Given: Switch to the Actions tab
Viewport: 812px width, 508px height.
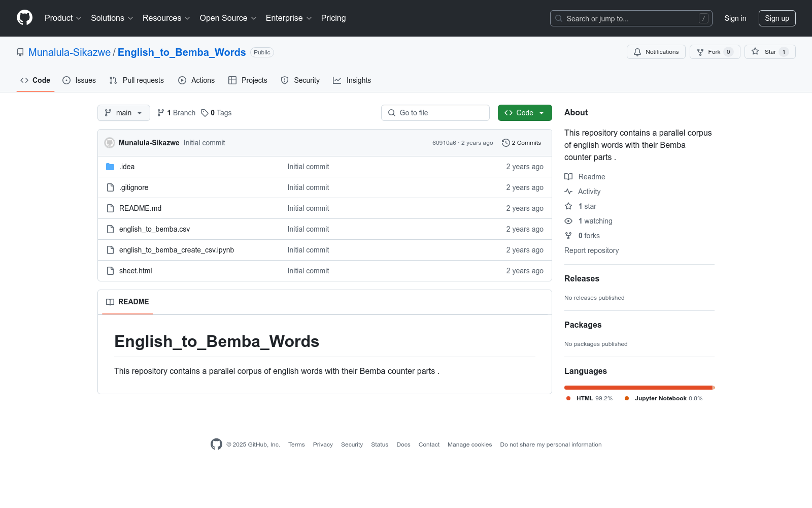Looking at the screenshot, I should pyautogui.click(x=196, y=80).
